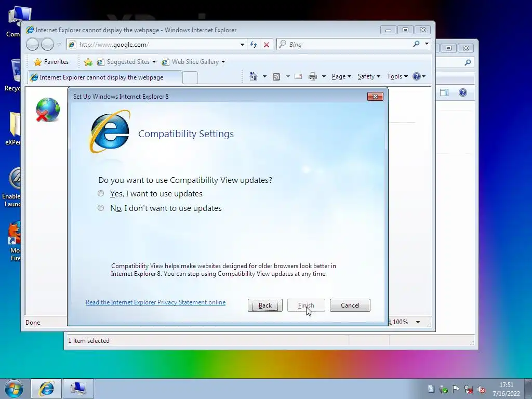
Task: Open the search provider dropdown arrow
Action: point(427,44)
